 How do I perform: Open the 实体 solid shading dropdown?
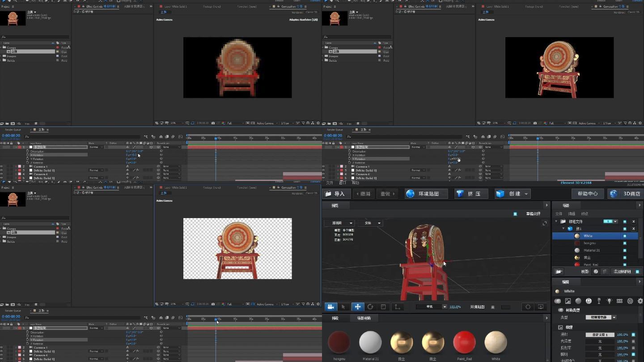point(371,223)
